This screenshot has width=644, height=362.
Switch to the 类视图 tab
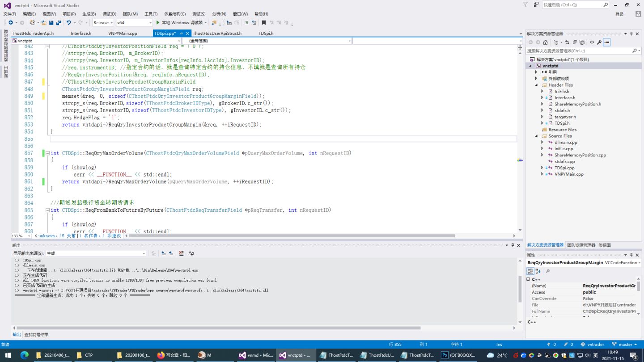[605, 245]
